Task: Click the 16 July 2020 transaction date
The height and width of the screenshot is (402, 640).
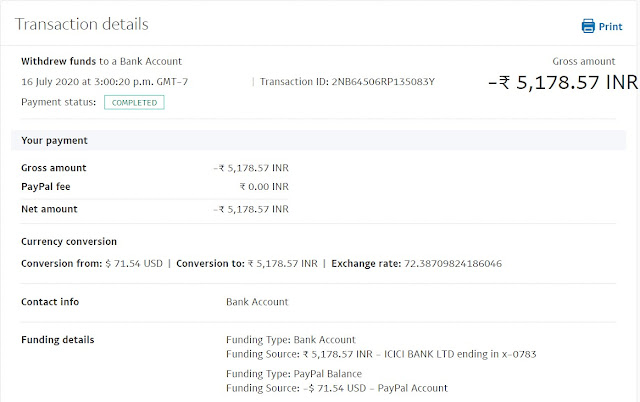Action: [x=104, y=82]
